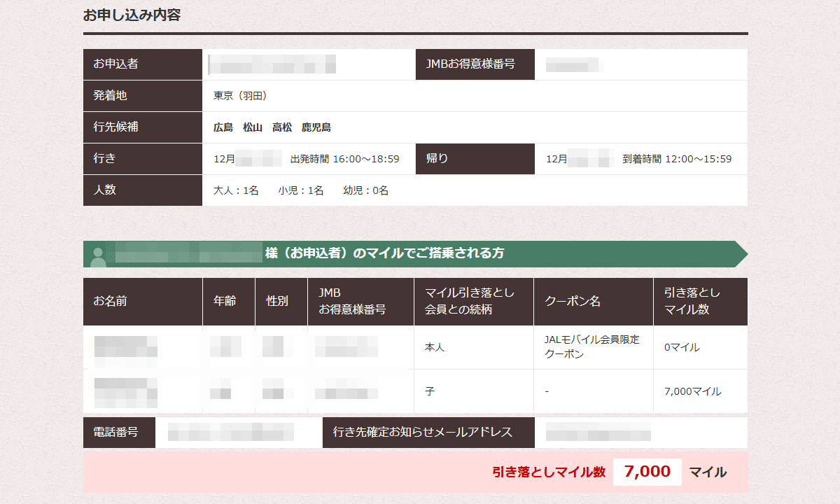Select the 帰り return header cell

475,159
